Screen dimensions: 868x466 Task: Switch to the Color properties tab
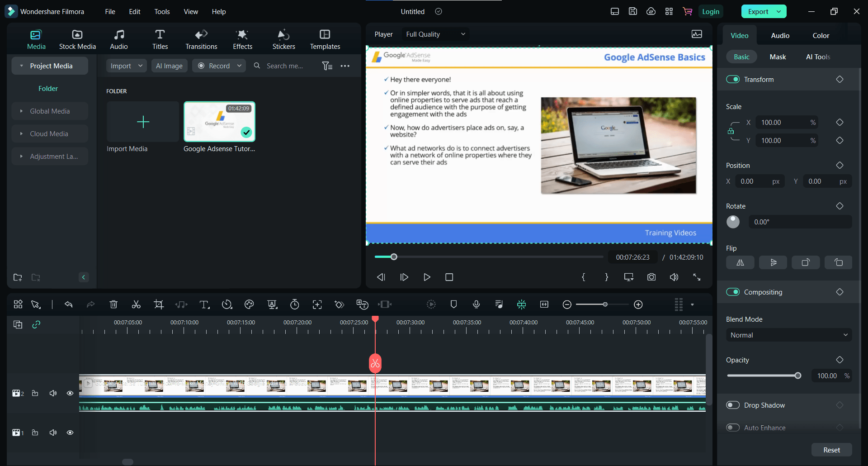click(x=821, y=36)
